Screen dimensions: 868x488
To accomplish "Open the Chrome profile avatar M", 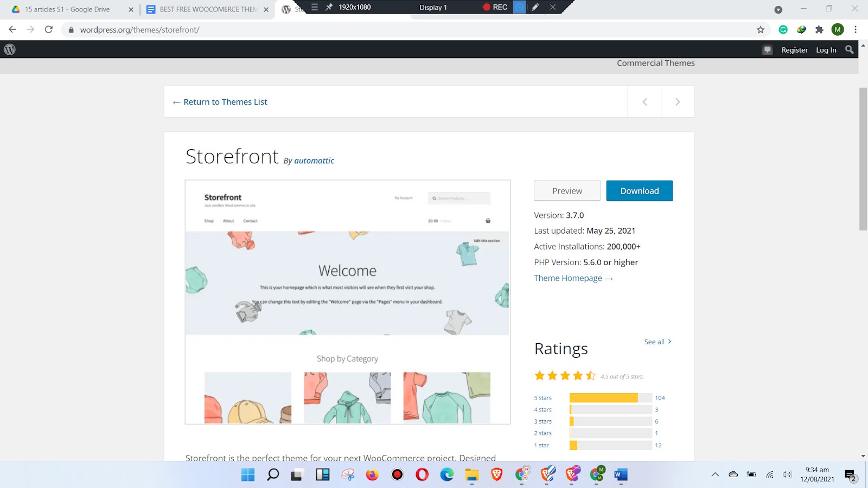I will tap(838, 30).
